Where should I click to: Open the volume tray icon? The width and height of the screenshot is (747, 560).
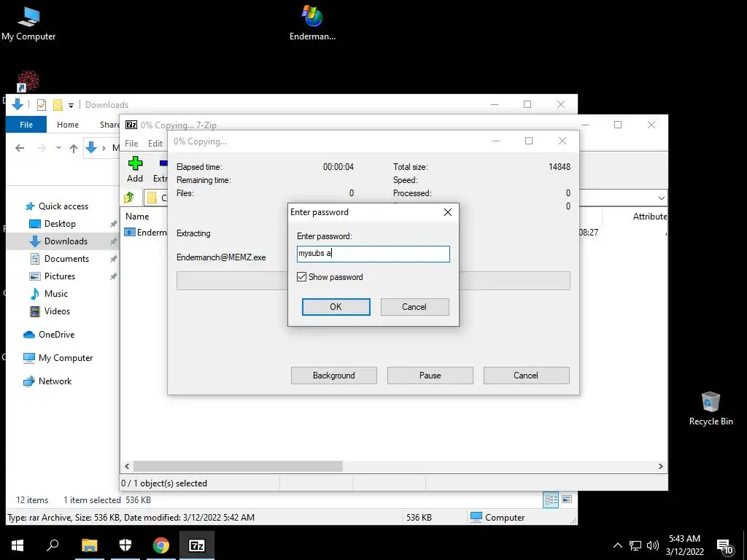(x=653, y=545)
